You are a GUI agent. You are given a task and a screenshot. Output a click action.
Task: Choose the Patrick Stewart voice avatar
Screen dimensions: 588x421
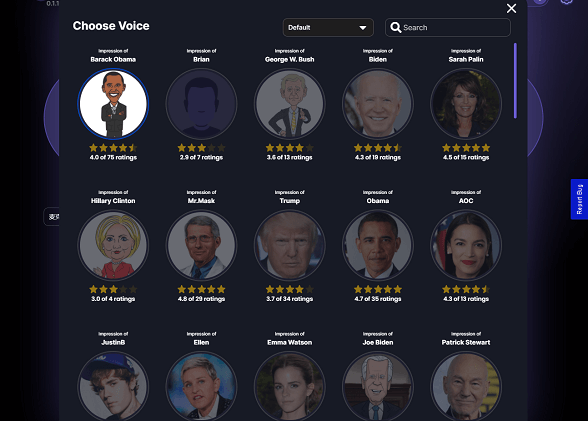466,386
